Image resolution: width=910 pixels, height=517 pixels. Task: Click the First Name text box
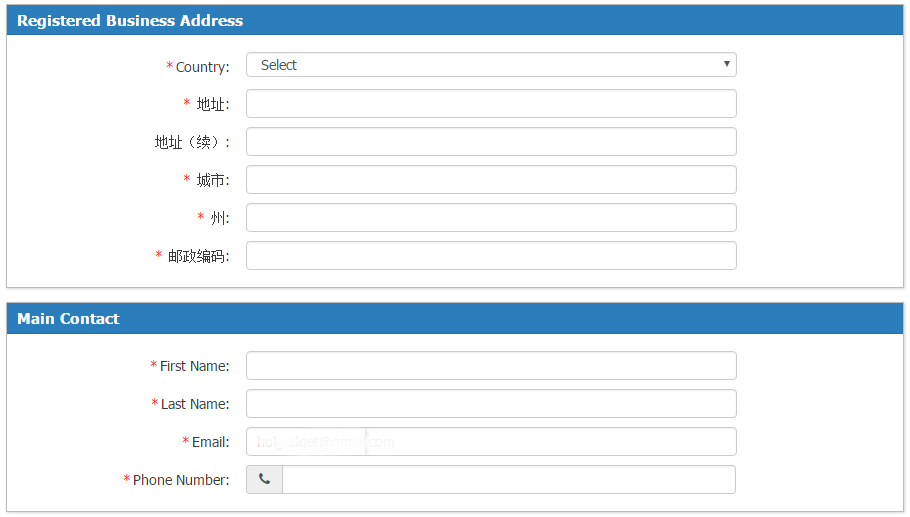(x=491, y=366)
